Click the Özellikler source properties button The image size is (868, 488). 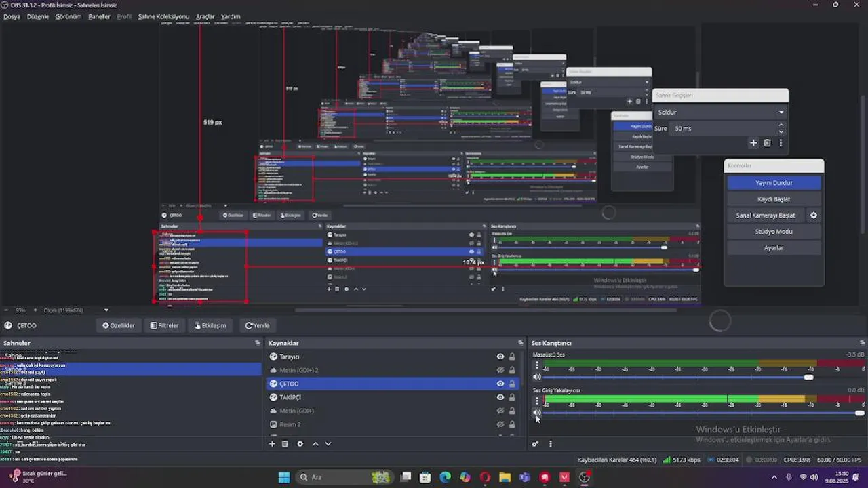[x=119, y=325]
